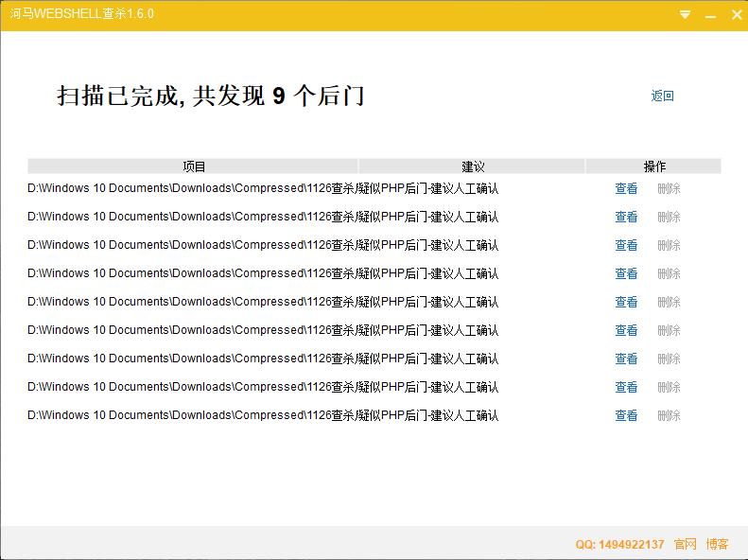The height and width of the screenshot is (560, 748).
Task: Click the 返回 link to go back
Action: tap(662, 96)
